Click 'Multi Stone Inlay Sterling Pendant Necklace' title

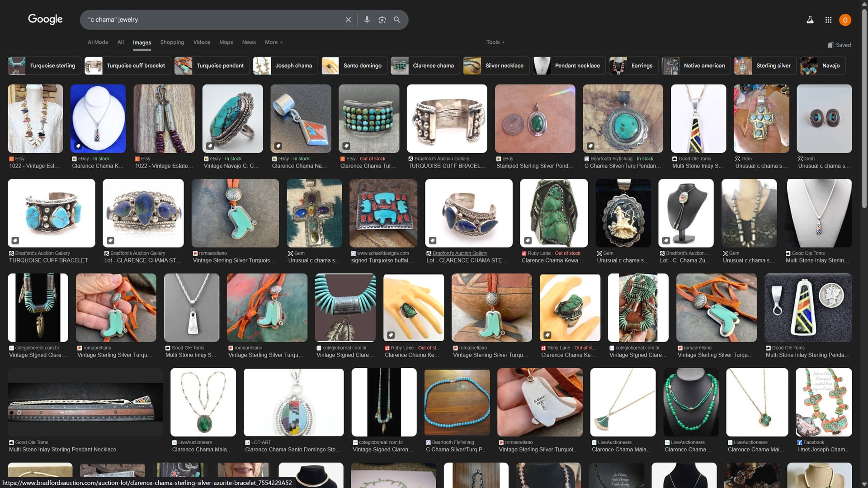(x=62, y=450)
